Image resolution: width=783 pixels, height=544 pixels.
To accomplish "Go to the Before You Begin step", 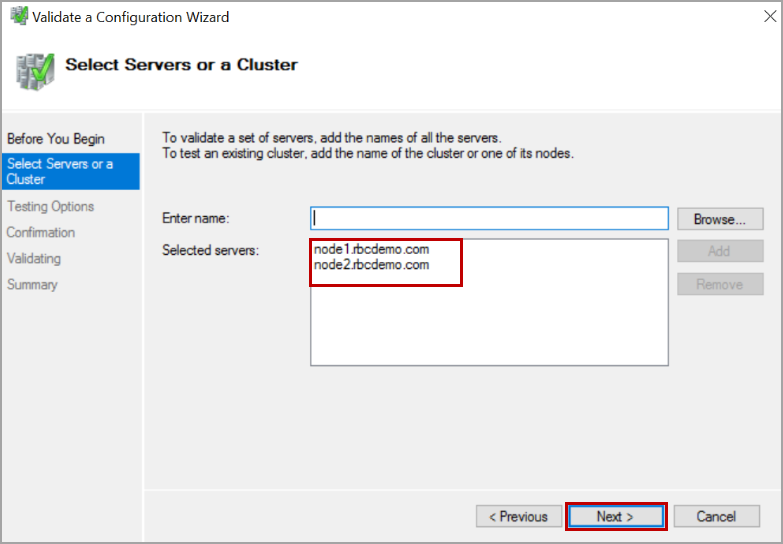I will pos(55,138).
